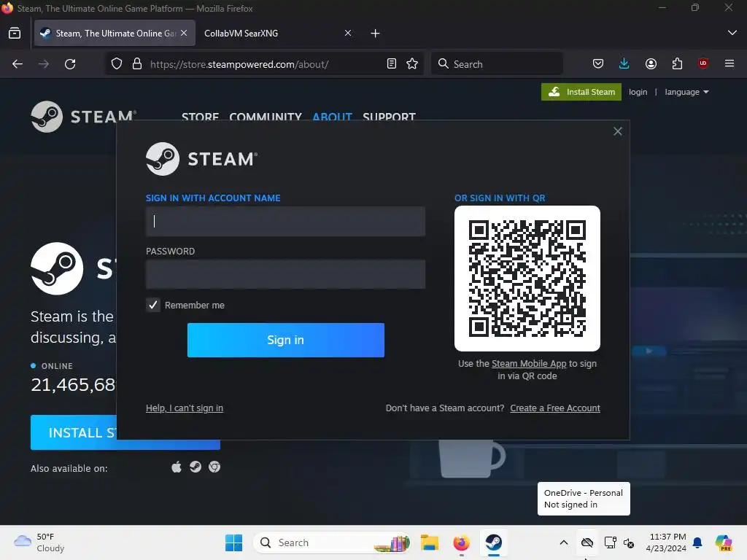Open the clock showing 11:37 PM
747x560 pixels.
click(666, 542)
